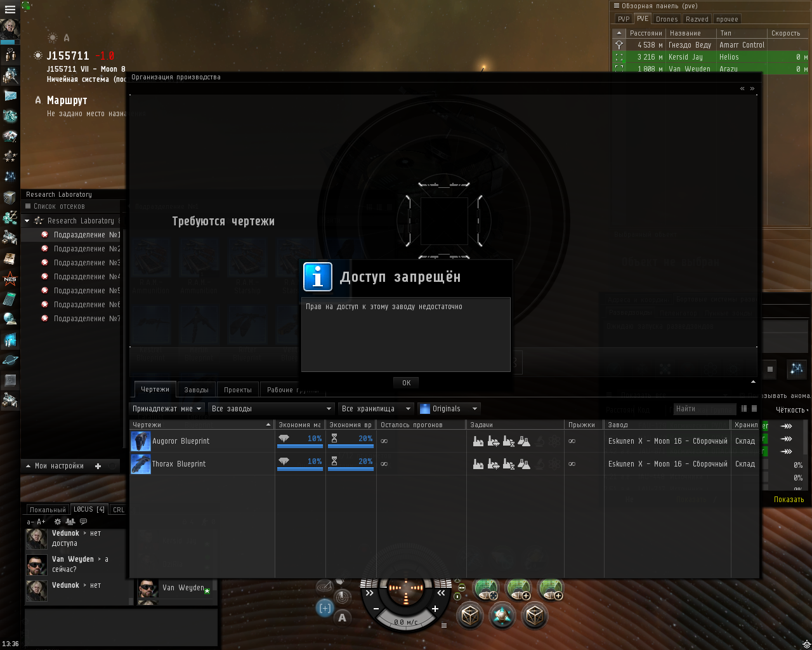The image size is (812, 650).
Task: Open the calculator icon in sidebar
Action: [x=10, y=299]
